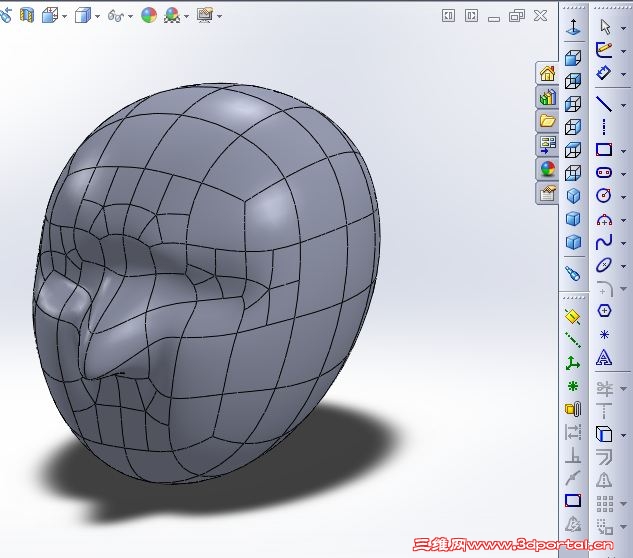Click the Mate Reference icon
Viewport: 633px width, 558px height.
573,409
